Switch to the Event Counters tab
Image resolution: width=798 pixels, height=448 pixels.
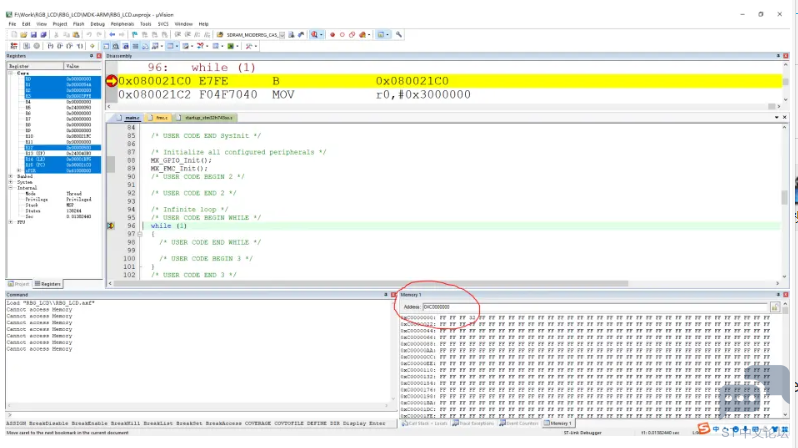(519, 423)
